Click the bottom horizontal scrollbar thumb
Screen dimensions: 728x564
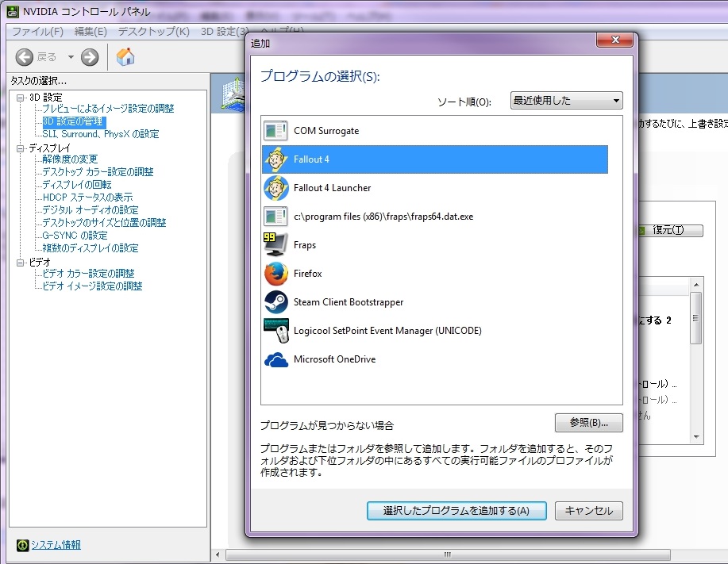pos(448,555)
